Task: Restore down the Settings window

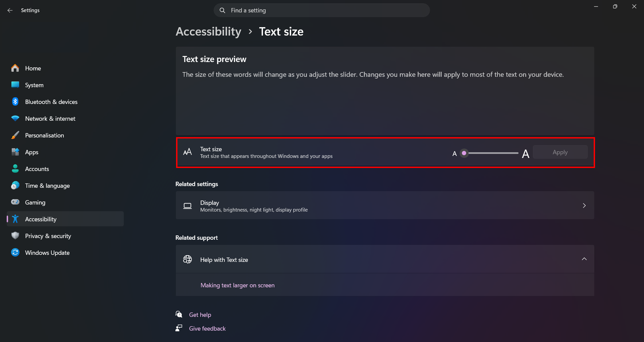Action: click(x=615, y=6)
